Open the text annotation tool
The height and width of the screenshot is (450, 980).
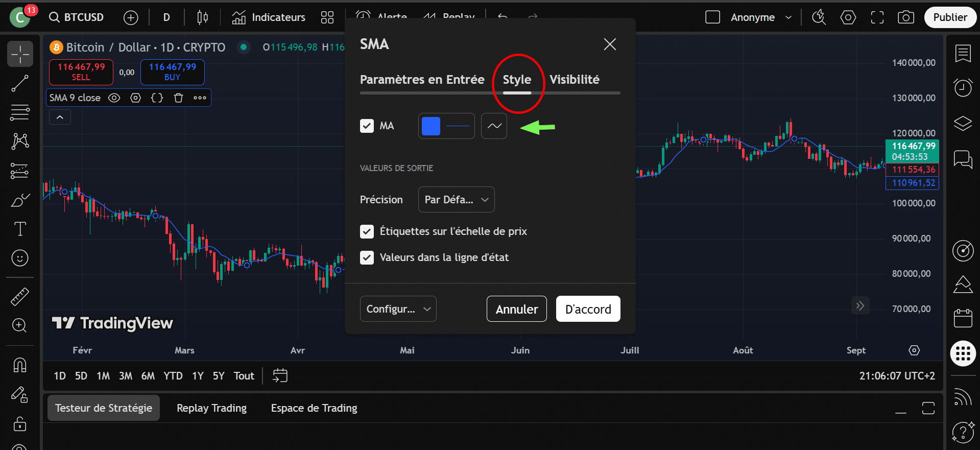20,229
